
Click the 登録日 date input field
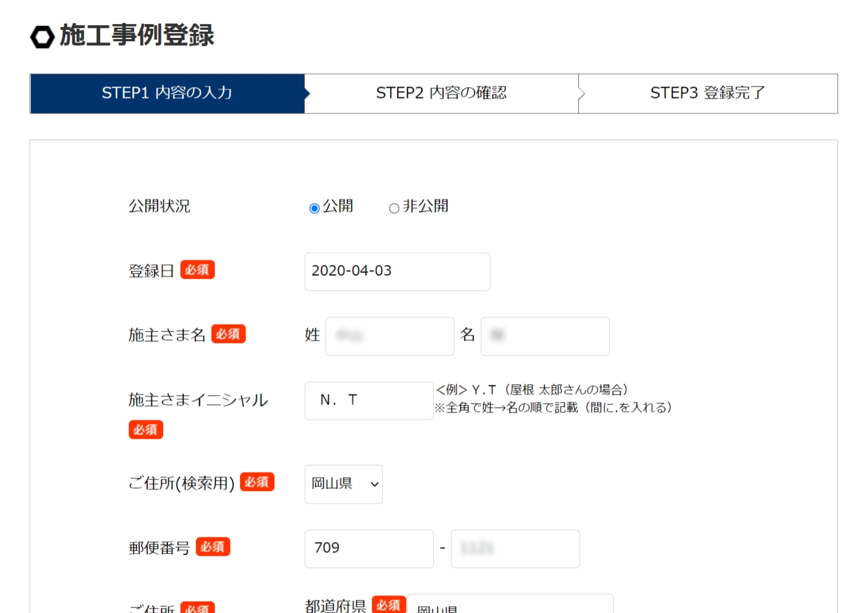point(397,272)
